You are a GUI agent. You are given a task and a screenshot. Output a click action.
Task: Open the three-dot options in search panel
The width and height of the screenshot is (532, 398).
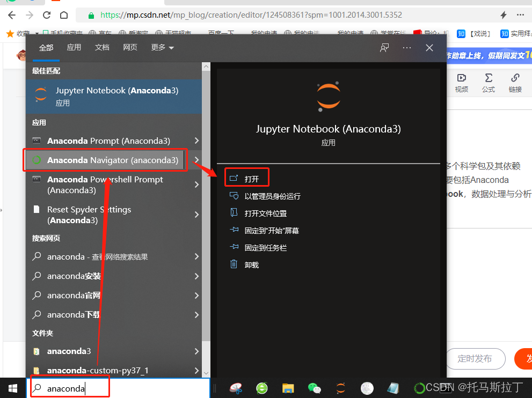[x=407, y=48]
